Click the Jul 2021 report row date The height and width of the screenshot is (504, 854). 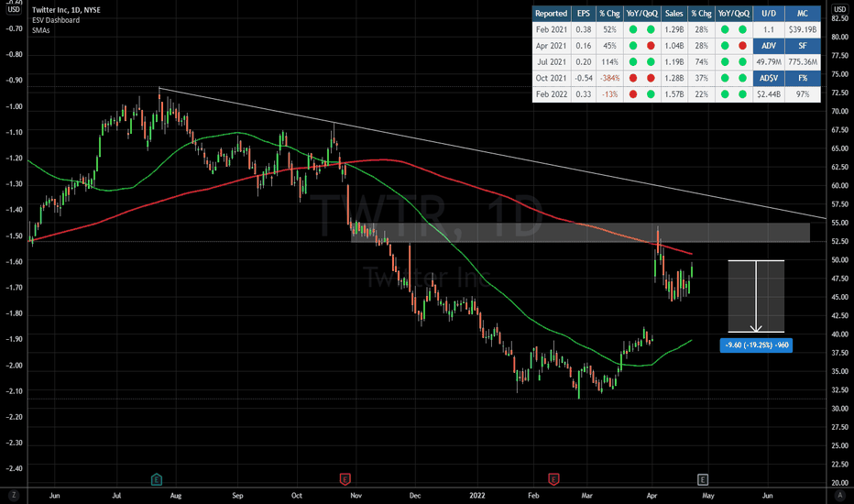pos(552,62)
